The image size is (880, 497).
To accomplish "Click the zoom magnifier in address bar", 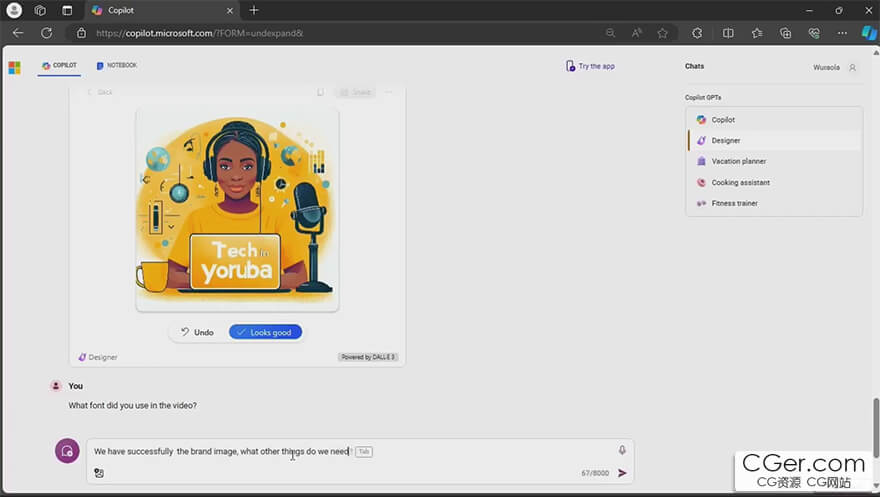I will (x=611, y=33).
